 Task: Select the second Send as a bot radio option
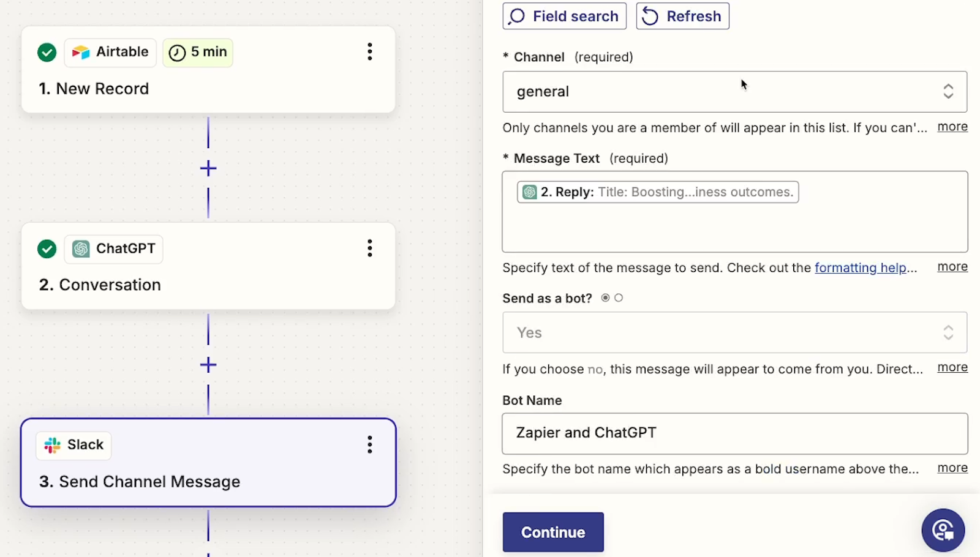[x=619, y=298]
